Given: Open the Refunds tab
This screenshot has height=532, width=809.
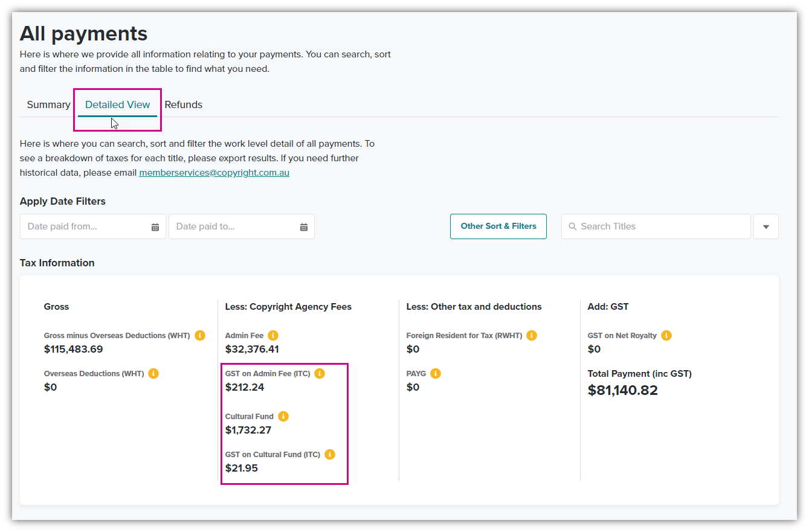Looking at the screenshot, I should (184, 104).
